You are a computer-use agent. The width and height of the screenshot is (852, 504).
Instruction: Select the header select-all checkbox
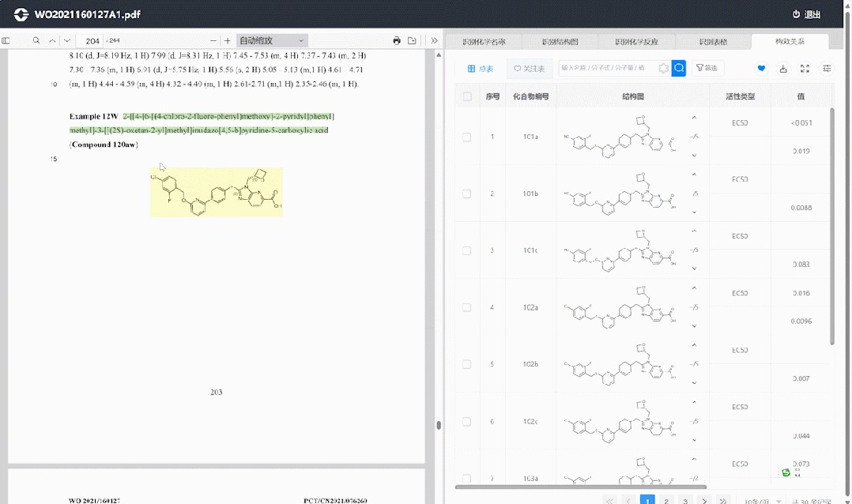pyautogui.click(x=467, y=96)
